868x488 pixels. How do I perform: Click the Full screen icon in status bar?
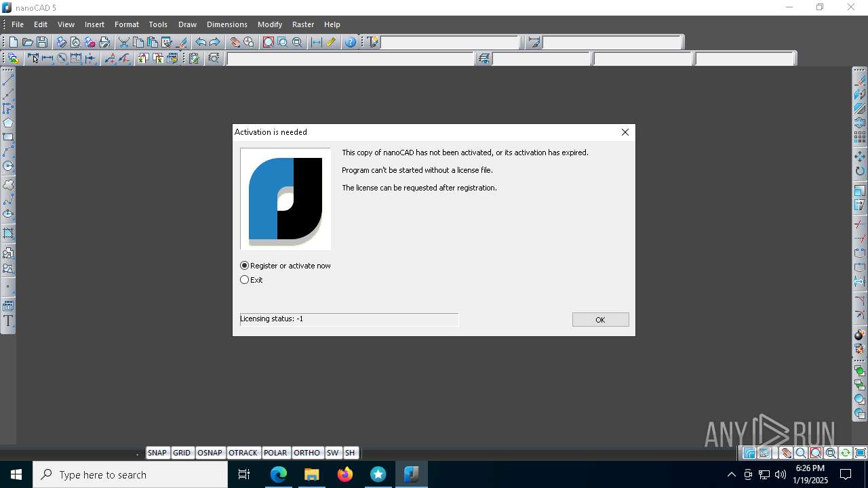click(x=861, y=453)
